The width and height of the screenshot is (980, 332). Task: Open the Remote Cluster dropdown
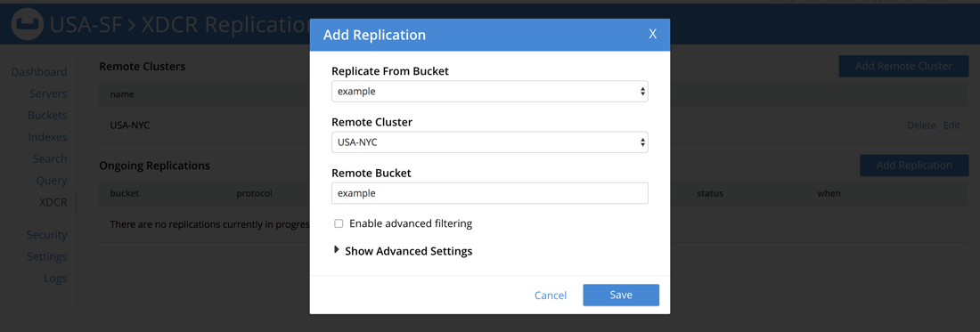pyautogui.click(x=489, y=142)
